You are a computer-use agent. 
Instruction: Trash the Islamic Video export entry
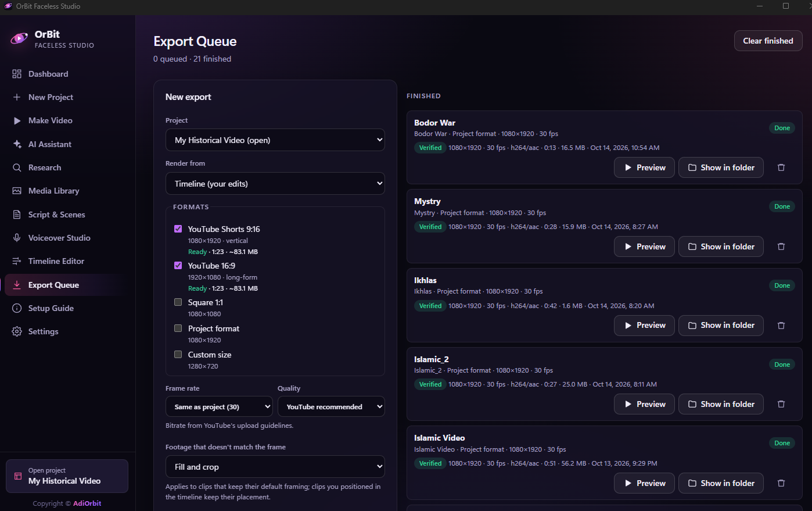click(781, 483)
